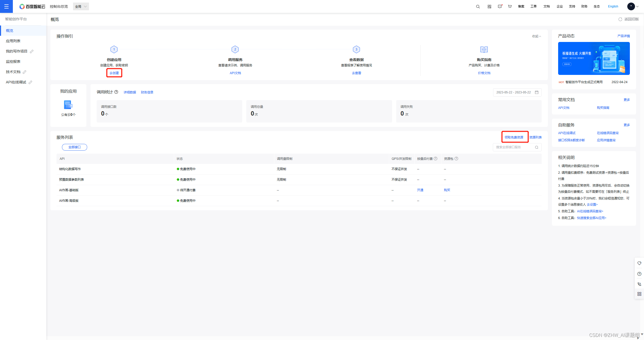Open 监控报表 in the sidebar
The image size is (644, 340).
click(x=13, y=62)
